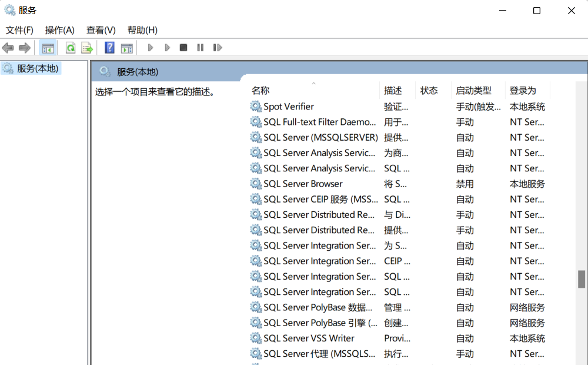Viewport: 588px width, 365px height.
Task: Maximize the 服务 window
Action: [537, 11]
